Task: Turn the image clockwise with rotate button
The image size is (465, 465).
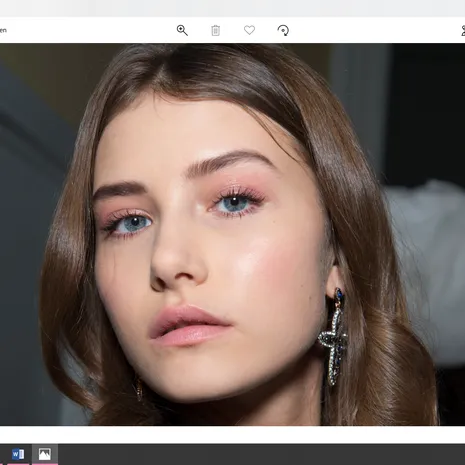Action: click(283, 30)
